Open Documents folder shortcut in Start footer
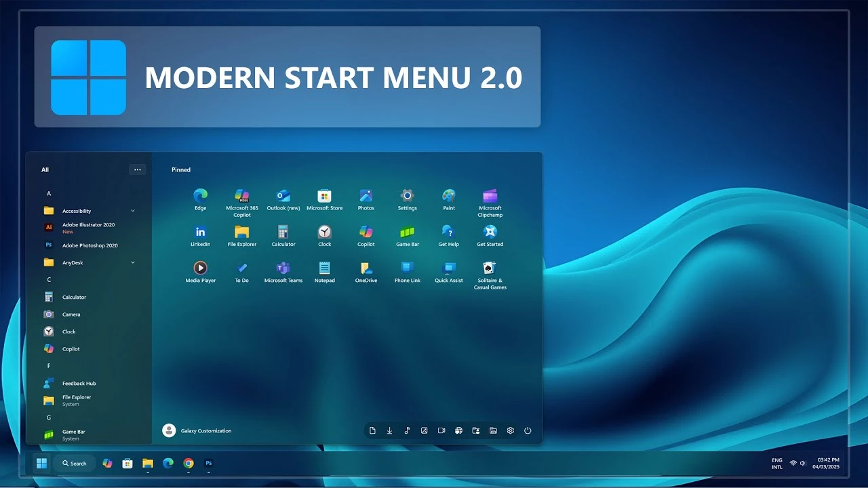Viewport: 868px width, 488px height. pos(372,430)
